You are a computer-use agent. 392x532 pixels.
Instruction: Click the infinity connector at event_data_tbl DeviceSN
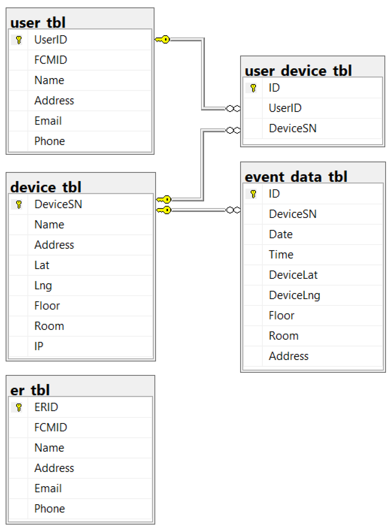pos(233,210)
